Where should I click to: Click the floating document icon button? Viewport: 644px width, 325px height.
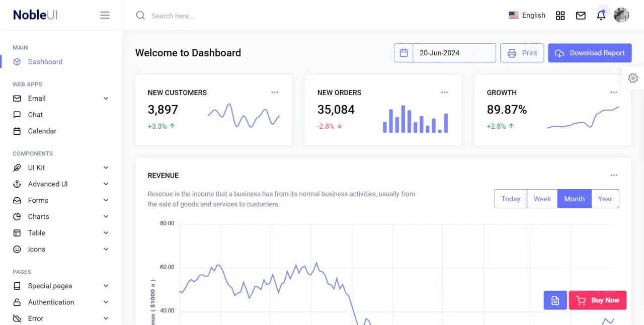point(555,300)
